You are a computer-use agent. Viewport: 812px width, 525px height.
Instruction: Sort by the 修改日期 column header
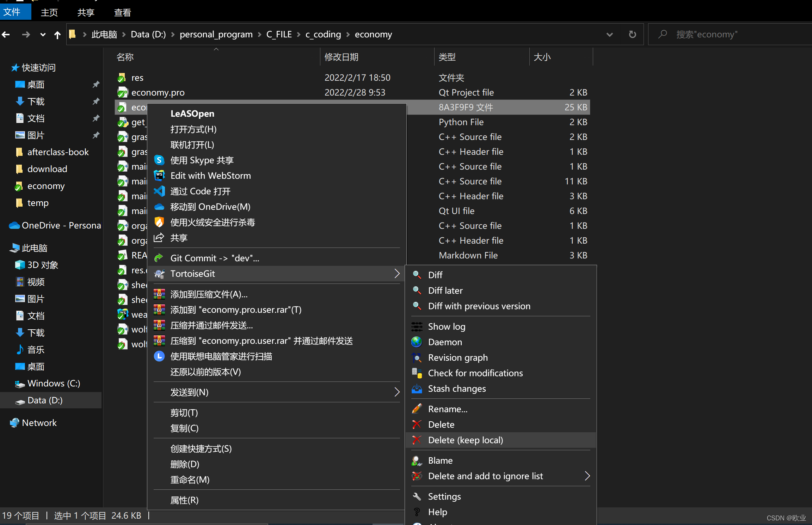341,57
